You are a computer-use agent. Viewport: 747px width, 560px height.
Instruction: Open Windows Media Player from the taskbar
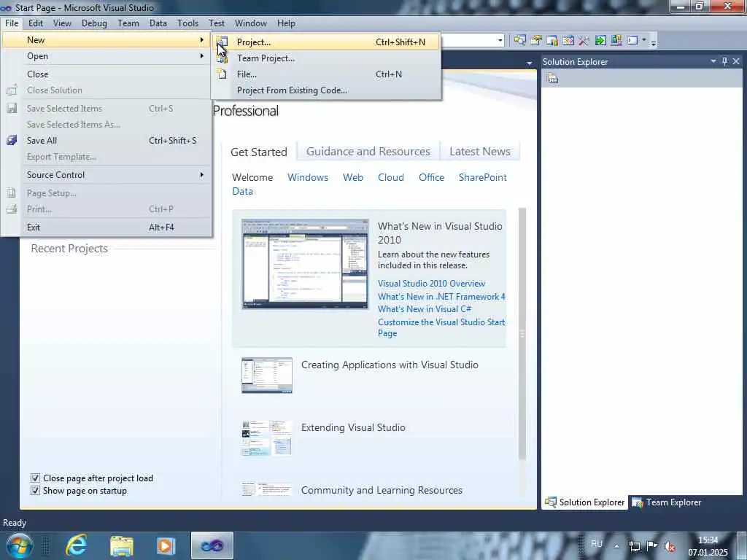click(x=166, y=545)
